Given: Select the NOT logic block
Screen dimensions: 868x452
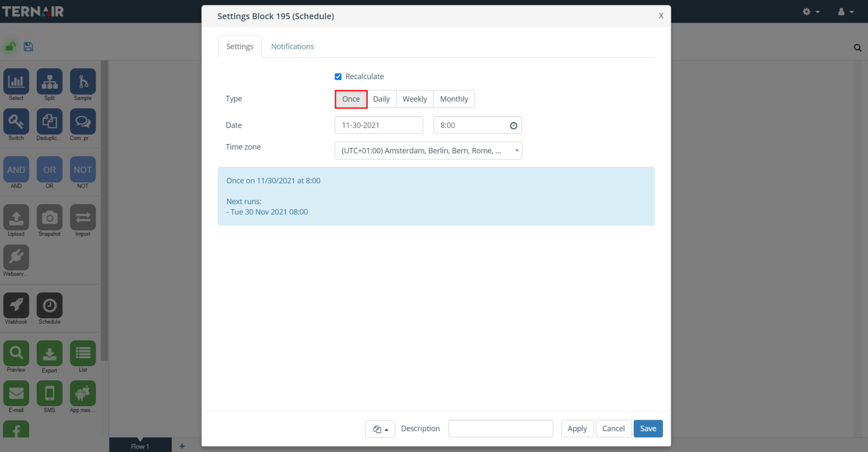Looking at the screenshot, I should click(x=83, y=169).
